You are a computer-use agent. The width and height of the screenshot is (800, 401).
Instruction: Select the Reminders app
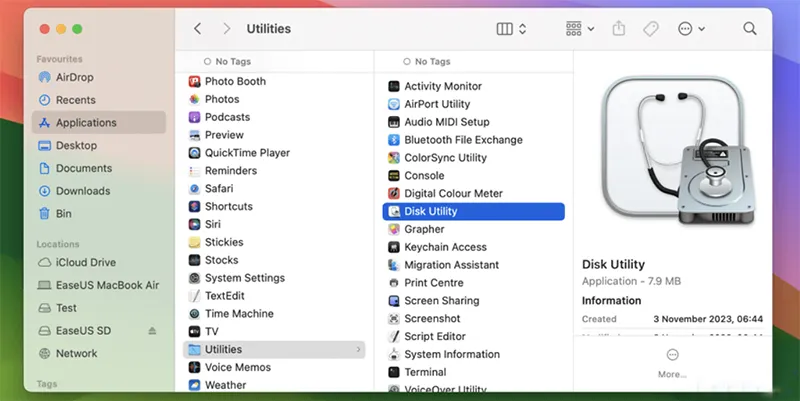(x=274, y=170)
